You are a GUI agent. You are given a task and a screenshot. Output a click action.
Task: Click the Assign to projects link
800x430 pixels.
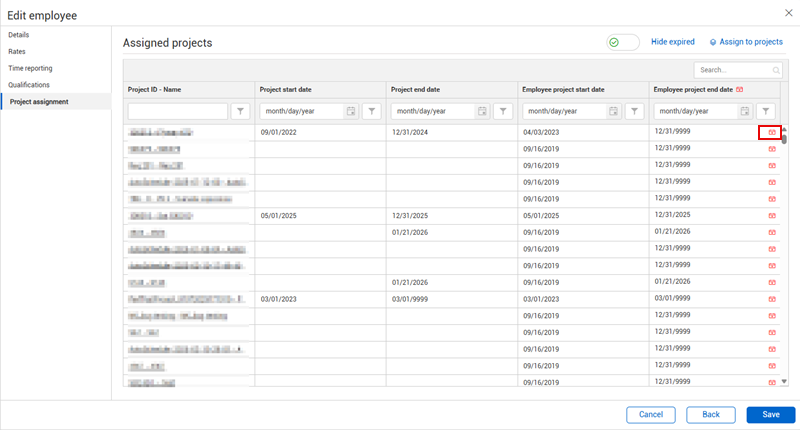tap(746, 42)
